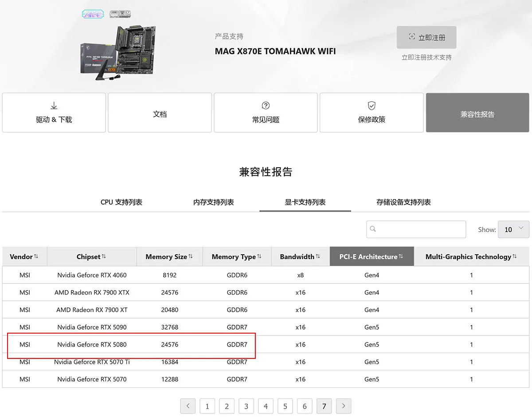Click the Chipset column header
532x417 pixels.
tap(92, 256)
